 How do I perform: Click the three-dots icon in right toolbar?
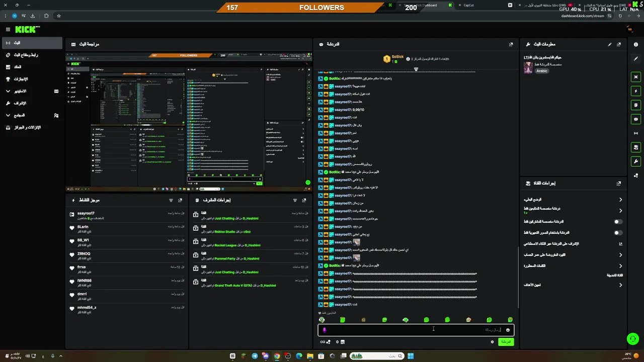coord(636,175)
